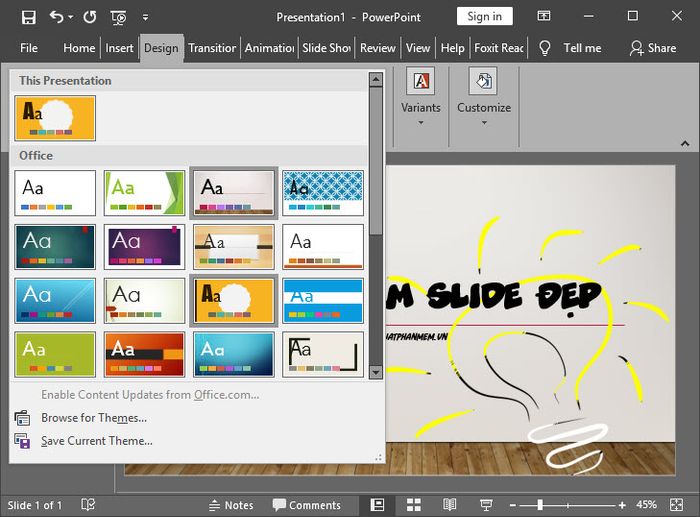Open Customize Quick Access Toolbar dropdown
This screenshot has width=700, height=517.
coord(145,17)
